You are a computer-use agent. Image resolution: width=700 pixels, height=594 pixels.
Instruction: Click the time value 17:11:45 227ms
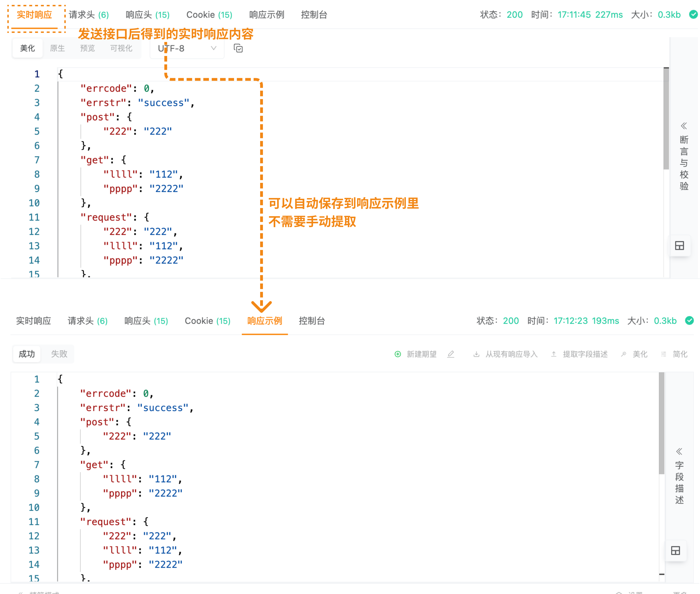tap(590, 15)
